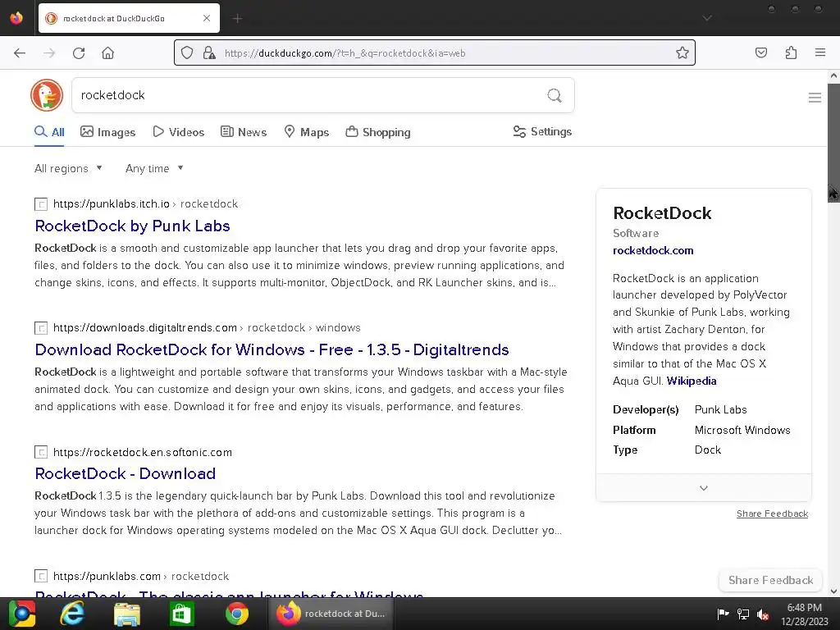Open the browser home page
The height and width of the screenshot is (630, 840).
click(x=107, y=52)
